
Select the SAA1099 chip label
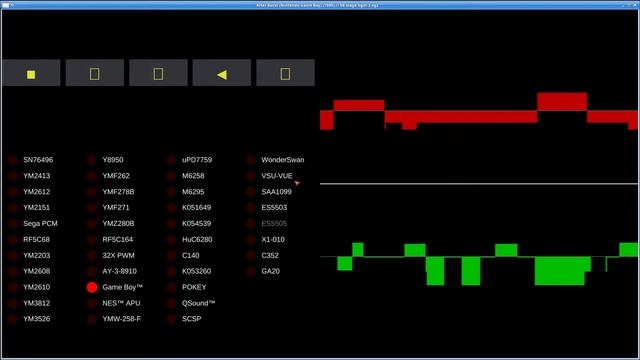pyautogui.click(x=276, y=192)
